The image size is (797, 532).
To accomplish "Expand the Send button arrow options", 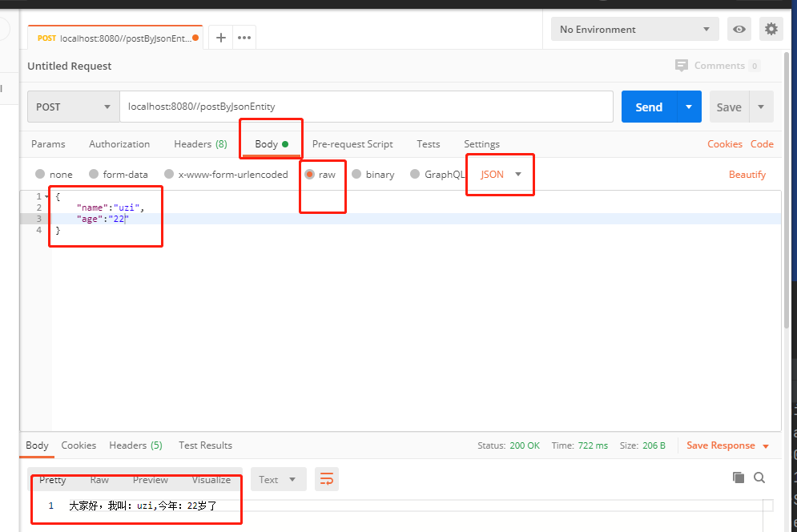I will coord(689,107).
